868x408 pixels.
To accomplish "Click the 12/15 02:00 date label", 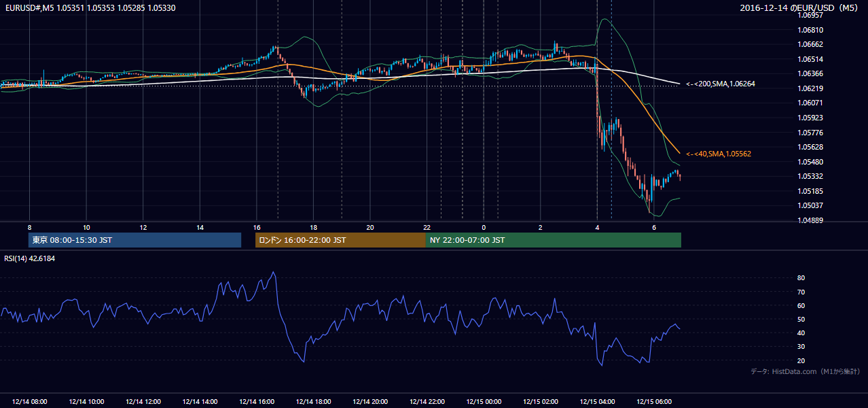I will pos(541,402).
